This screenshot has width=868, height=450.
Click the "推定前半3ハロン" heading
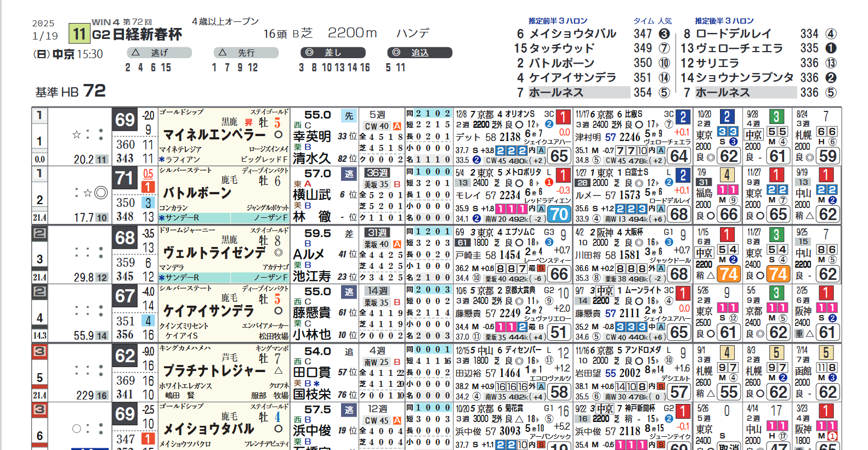click(558, 21)
